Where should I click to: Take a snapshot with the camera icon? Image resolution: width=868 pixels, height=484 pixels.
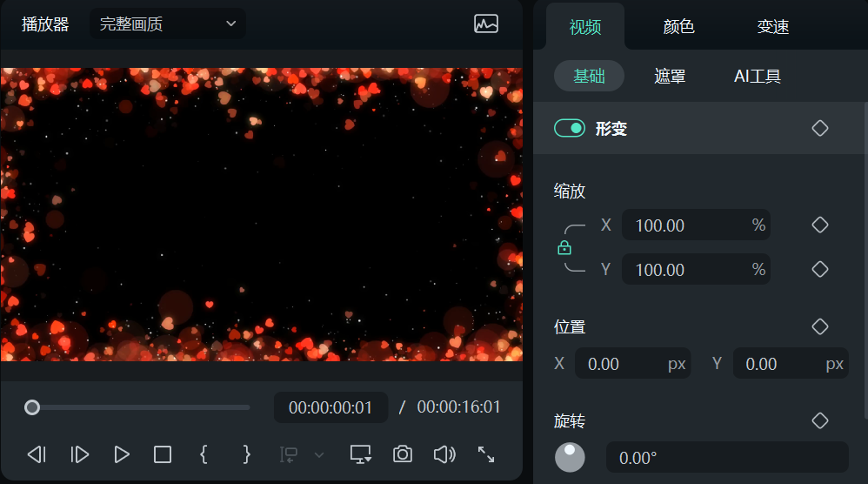click(x=403, y=454)
